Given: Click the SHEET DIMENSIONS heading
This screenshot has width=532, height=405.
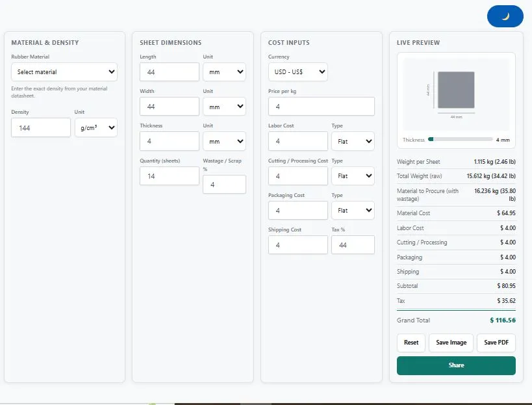Looking at the screenshot, I should pyautogui.click(x=170, y=43).
